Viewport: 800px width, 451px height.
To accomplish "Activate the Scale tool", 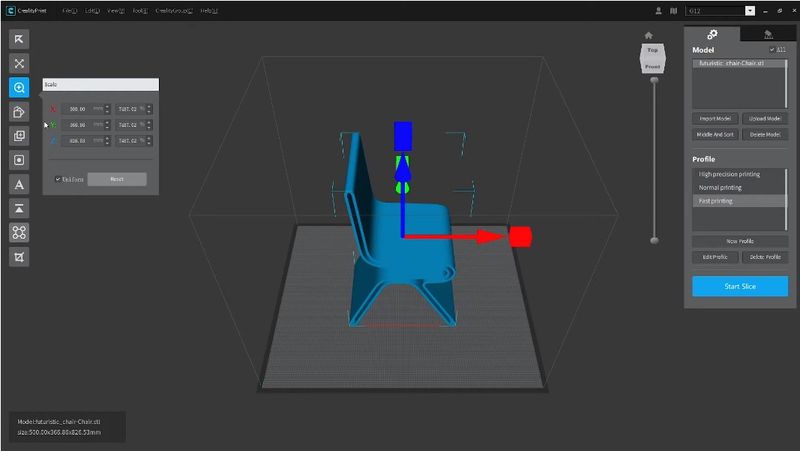I will pos(19,87).
